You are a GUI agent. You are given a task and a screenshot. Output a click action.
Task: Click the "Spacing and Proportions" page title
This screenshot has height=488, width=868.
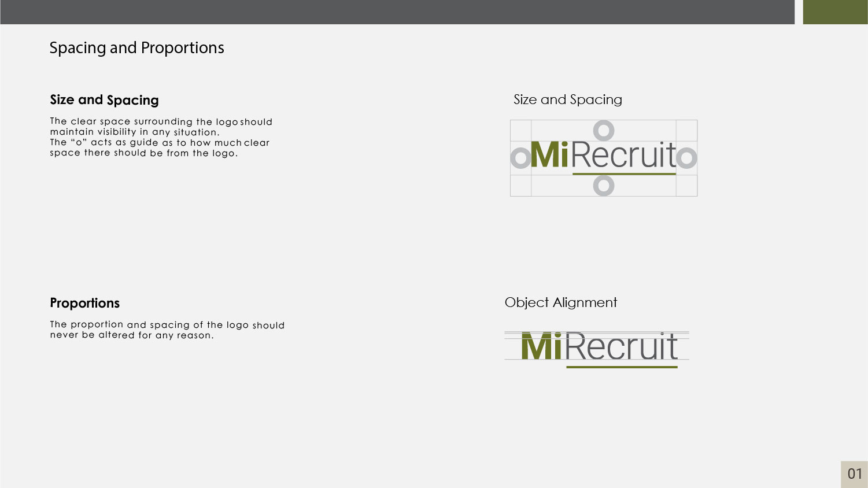tap(136, 48)
